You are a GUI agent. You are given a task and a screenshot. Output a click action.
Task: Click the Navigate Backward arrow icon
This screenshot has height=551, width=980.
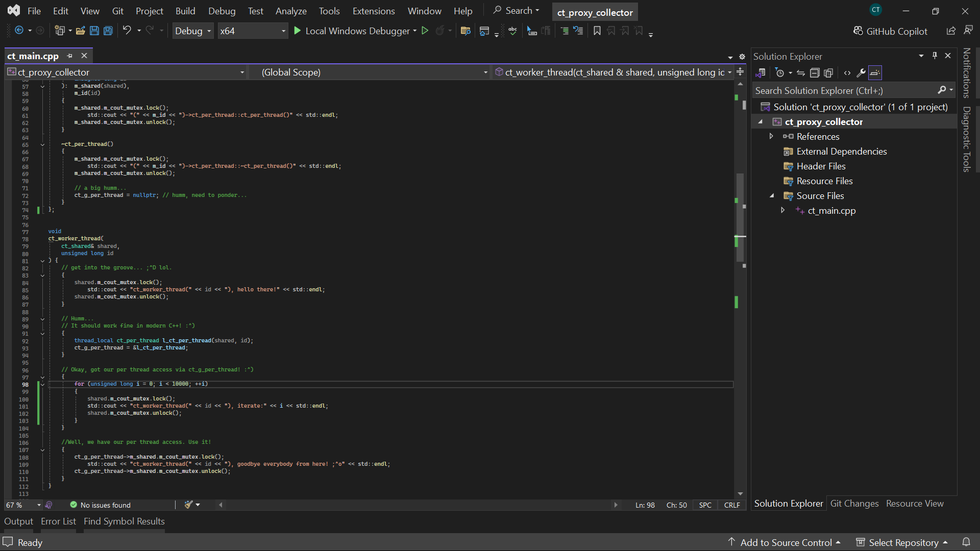click(x=19, y=31)
